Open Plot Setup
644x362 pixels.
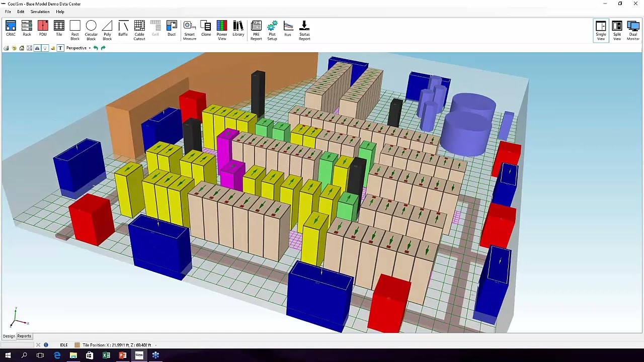(272, 31)
